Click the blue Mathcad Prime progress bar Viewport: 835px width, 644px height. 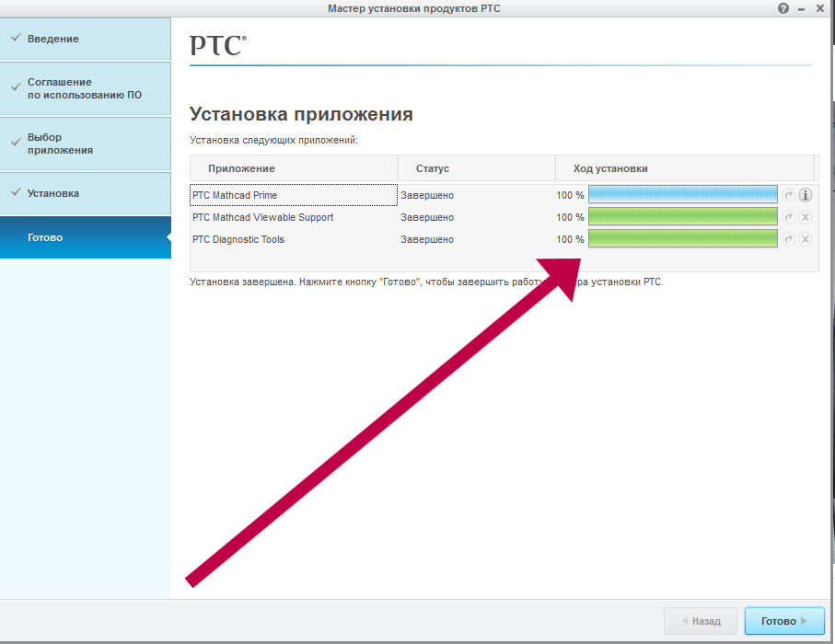click(682, 195)
